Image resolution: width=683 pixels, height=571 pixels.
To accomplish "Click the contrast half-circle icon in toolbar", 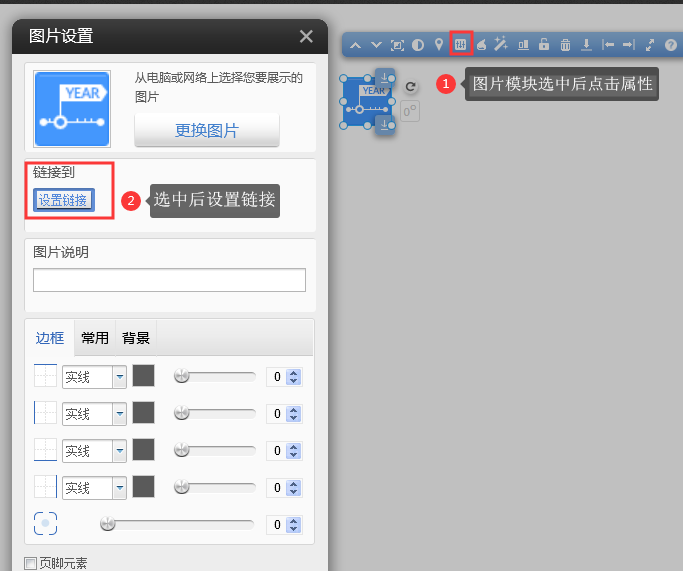I will (417, 44).
